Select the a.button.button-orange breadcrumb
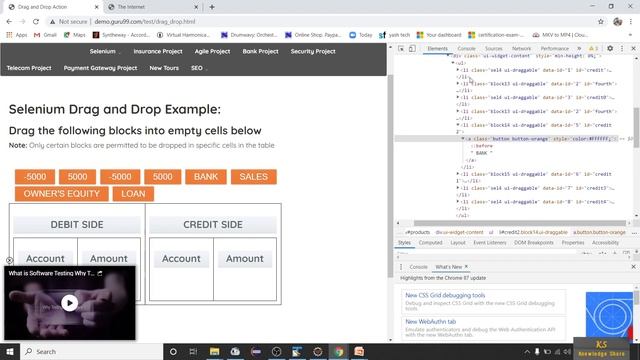 tap(599, 232)
